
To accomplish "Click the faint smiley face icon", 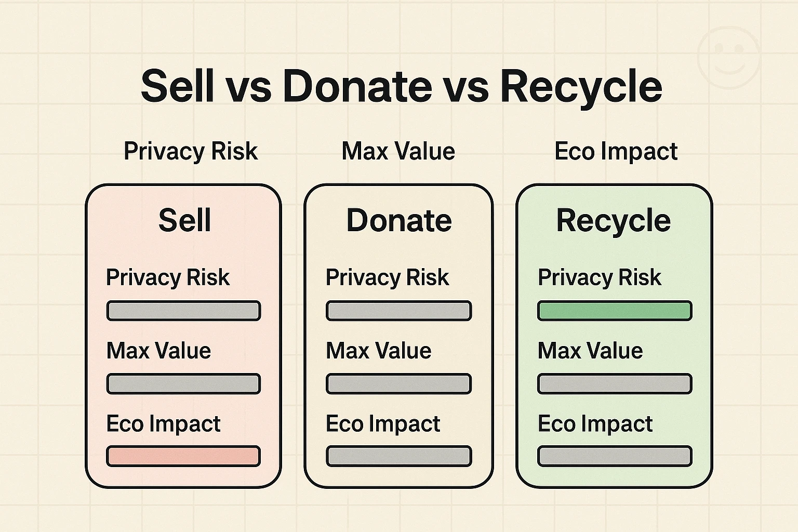I will coord(728,55).
